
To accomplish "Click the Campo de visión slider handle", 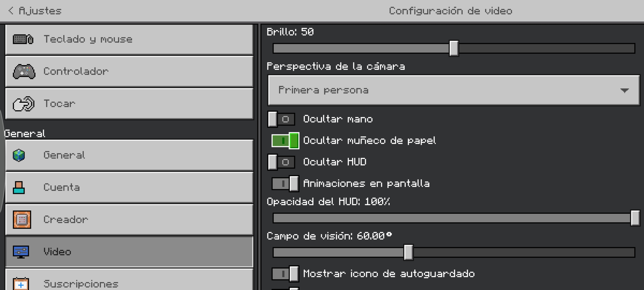I will (x=408, y=252).
